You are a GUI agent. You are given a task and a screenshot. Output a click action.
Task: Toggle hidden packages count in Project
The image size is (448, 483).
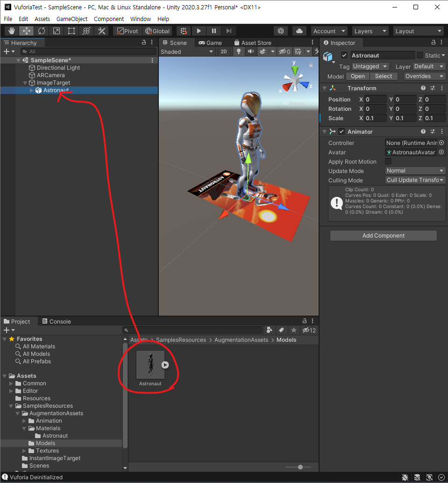309,330
